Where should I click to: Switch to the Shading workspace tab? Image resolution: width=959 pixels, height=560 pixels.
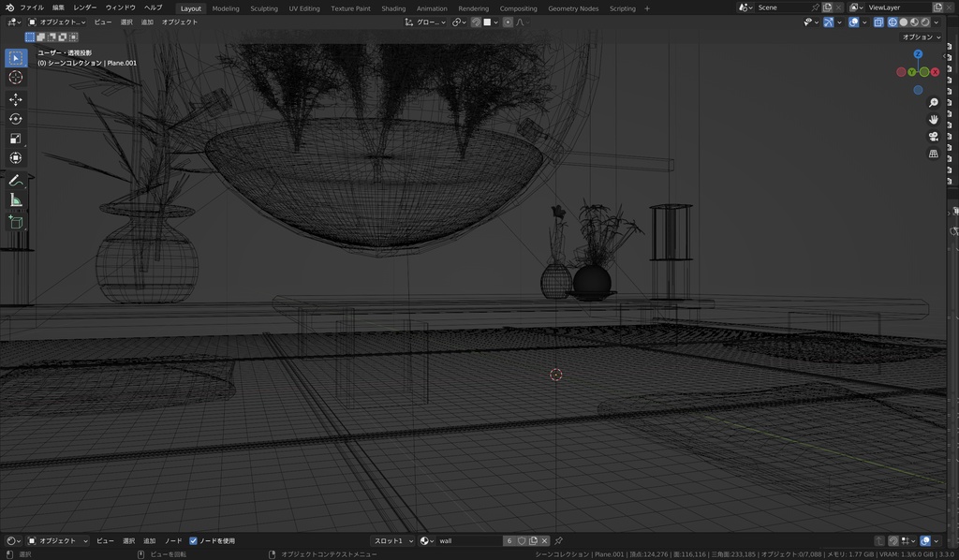coord(393,8)
